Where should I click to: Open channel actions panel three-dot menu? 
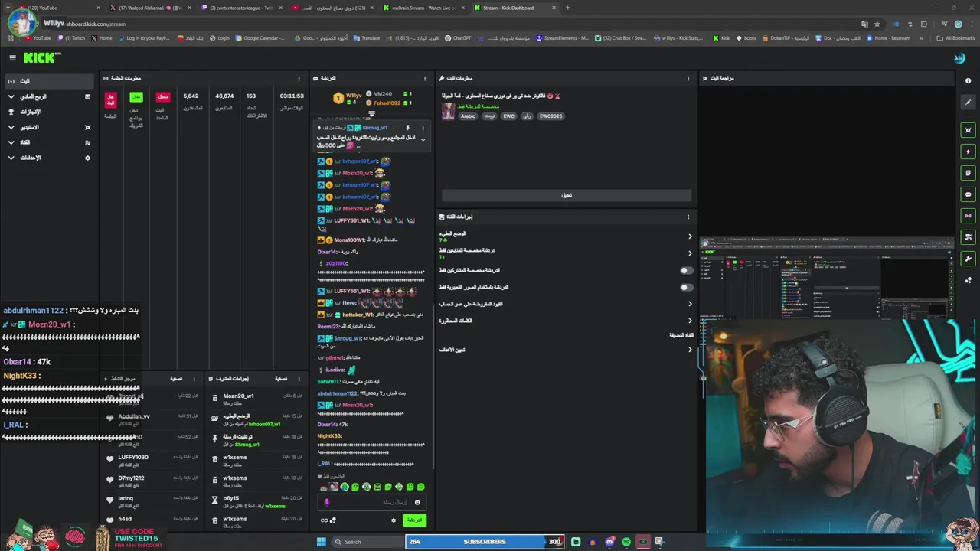pyautogui.click(x=688, y=217)
